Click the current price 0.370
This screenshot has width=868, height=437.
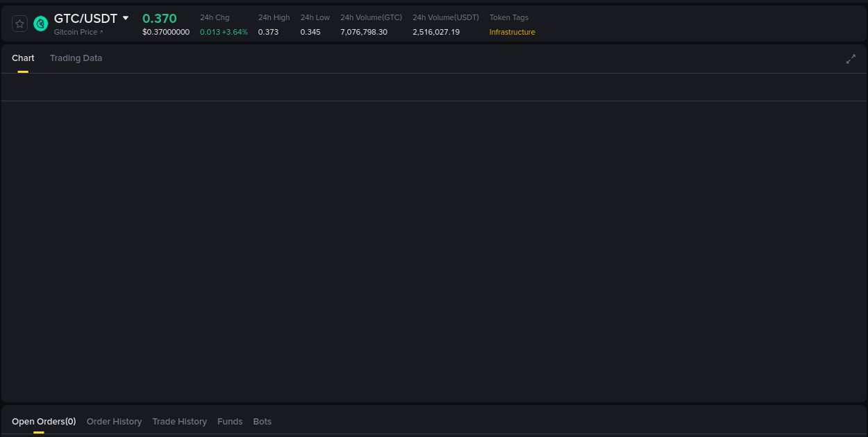[x=160, y=18]
